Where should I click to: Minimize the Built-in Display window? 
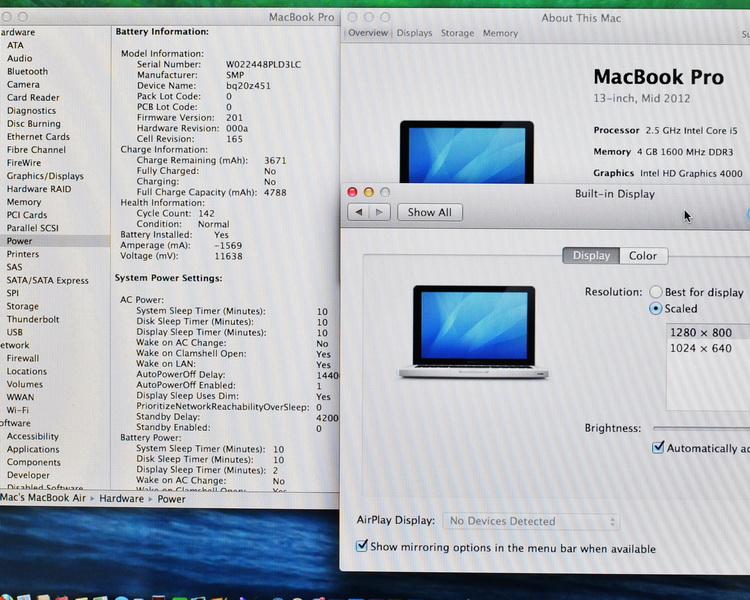click(369, 192)
